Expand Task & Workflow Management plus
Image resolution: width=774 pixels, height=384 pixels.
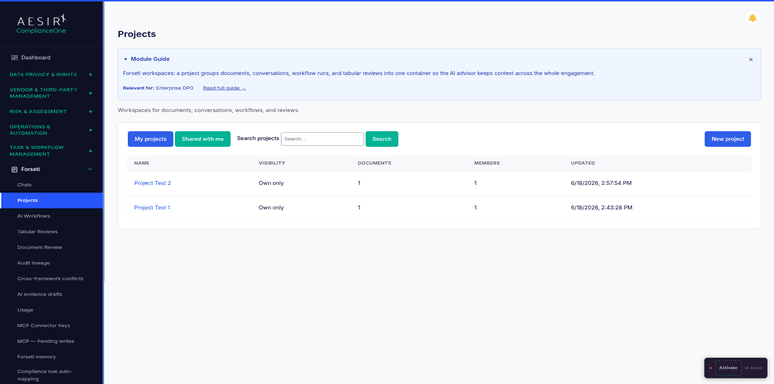pos(90,151)
